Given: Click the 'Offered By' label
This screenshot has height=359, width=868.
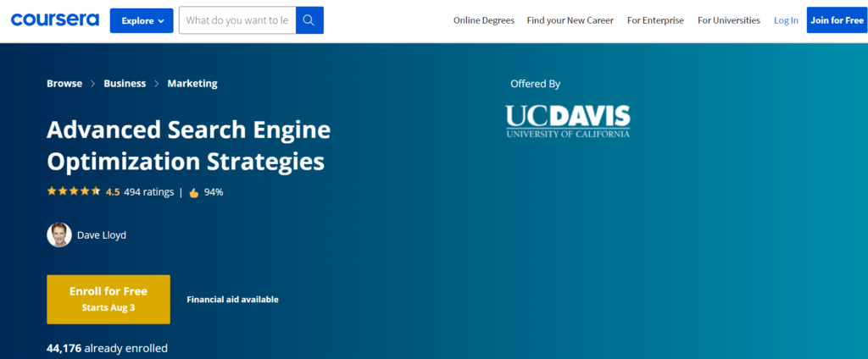Looking at the screenshot, I should [536, 84].
